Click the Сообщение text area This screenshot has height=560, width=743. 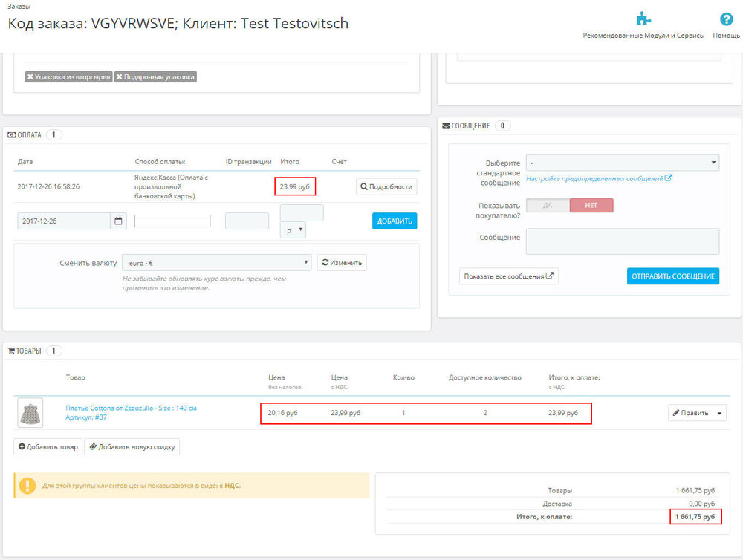(623, 241)
